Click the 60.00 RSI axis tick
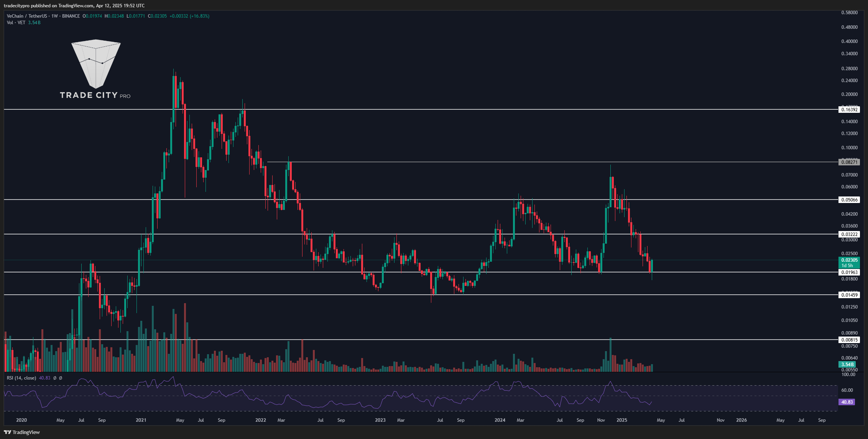The height and width of the screenshot is (439, 868). [847, 390]
